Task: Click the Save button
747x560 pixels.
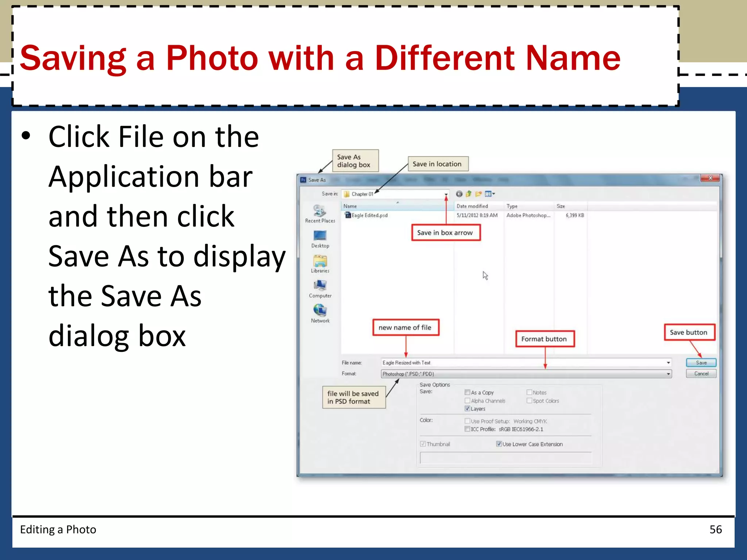Action: (701, 363)
